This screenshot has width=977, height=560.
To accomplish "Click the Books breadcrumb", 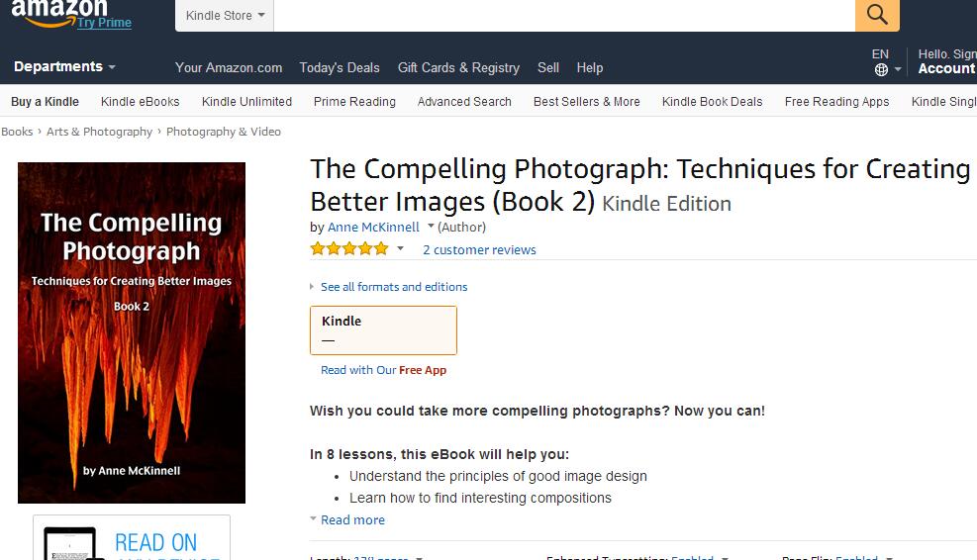I will 17,132.
